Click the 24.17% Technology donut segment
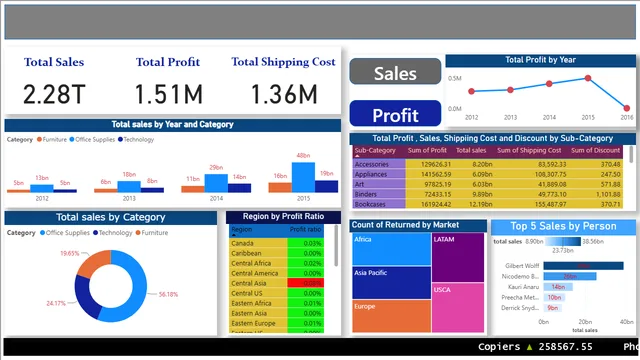 coord(85,298)
